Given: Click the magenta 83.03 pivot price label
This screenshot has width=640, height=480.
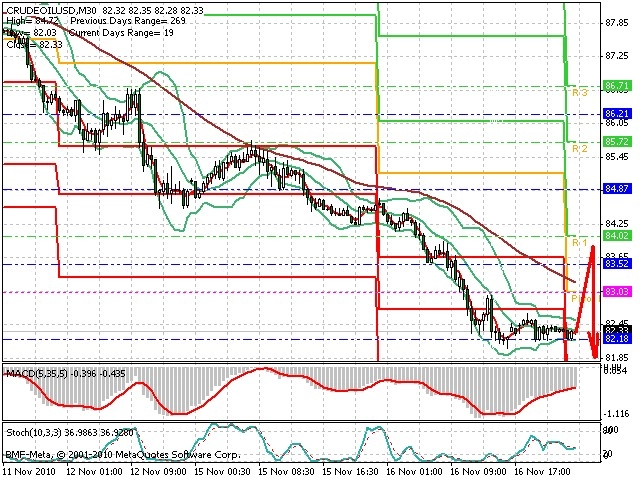Looking at the screenshot, I should click(x=617, y=291).
